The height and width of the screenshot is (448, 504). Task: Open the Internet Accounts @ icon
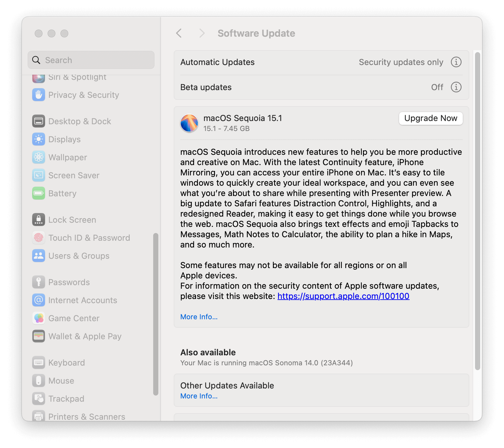[x=39, y=300]
